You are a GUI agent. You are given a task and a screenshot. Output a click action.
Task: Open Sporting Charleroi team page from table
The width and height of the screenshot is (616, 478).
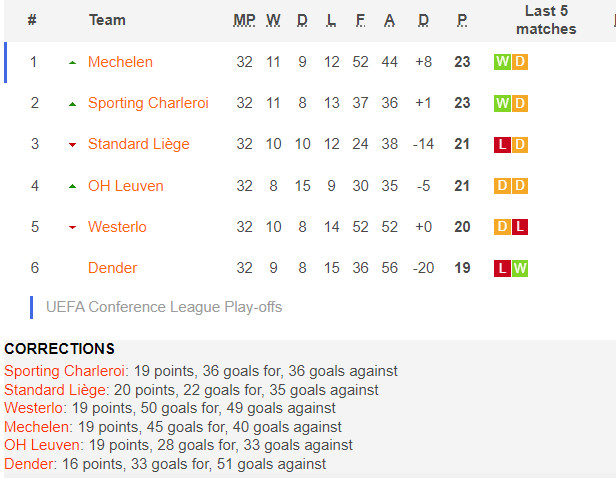click(148, 103)
